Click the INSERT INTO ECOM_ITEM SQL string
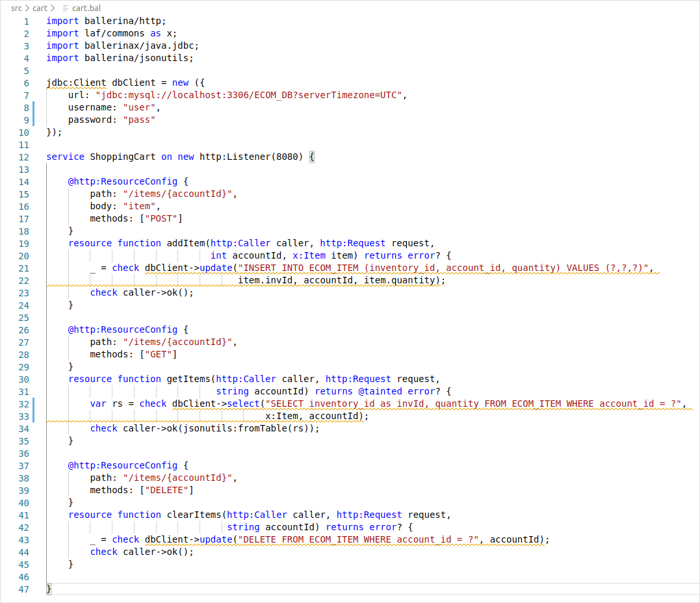This screenshot has width=700, height=603. [443, 268]
